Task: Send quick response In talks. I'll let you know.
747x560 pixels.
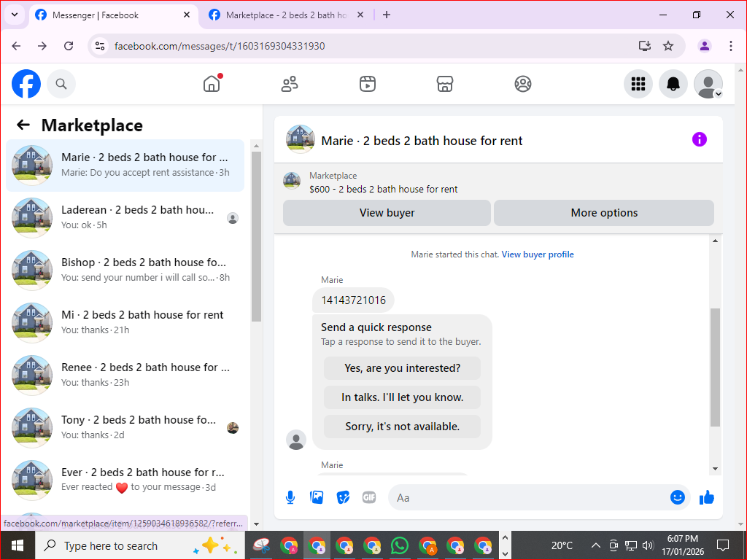Action: [402, 397]
